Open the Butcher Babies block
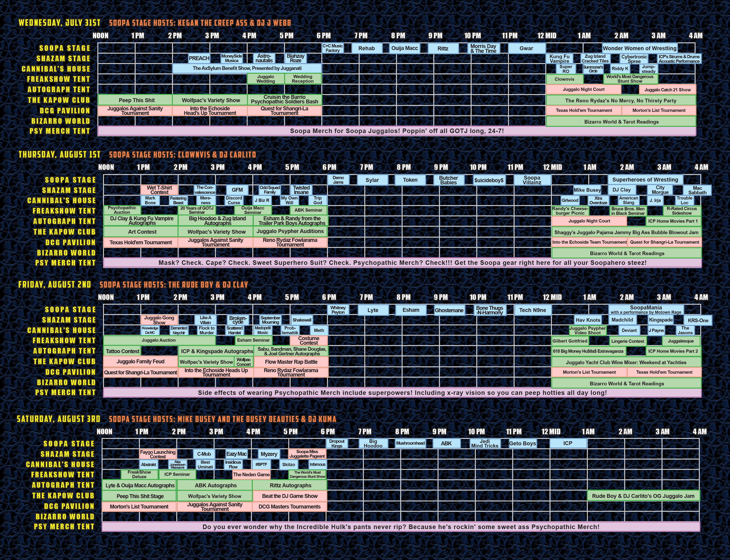The height and width of the screenshot is (560, 730). coord(449,180)
